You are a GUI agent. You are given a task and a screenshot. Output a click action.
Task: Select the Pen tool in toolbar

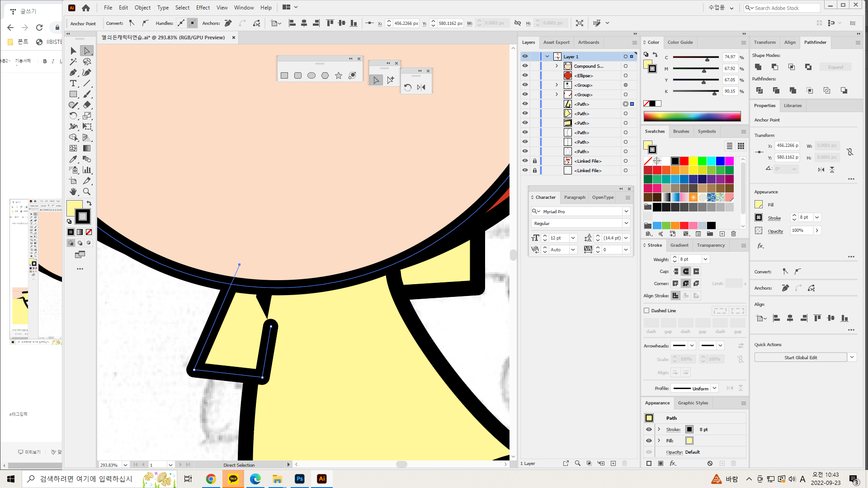[x=73, y=72]
